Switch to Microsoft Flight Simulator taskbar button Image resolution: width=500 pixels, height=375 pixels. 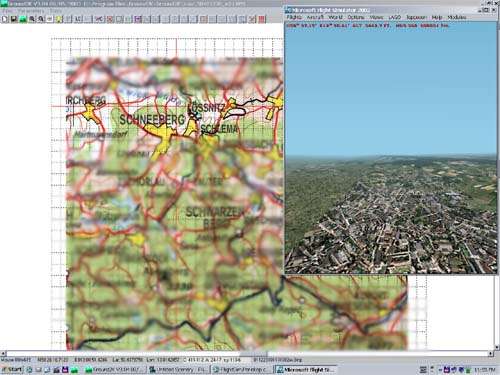point(306,369)
